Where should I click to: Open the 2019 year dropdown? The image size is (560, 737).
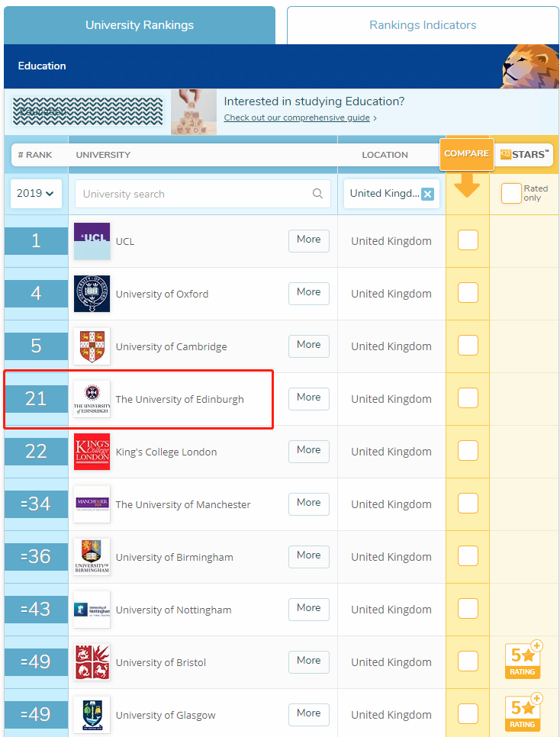click(x=35, y=194)
